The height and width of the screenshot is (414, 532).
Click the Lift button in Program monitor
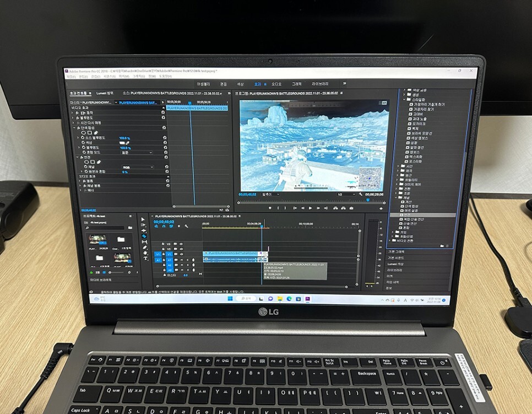click(x=335, y=208)
